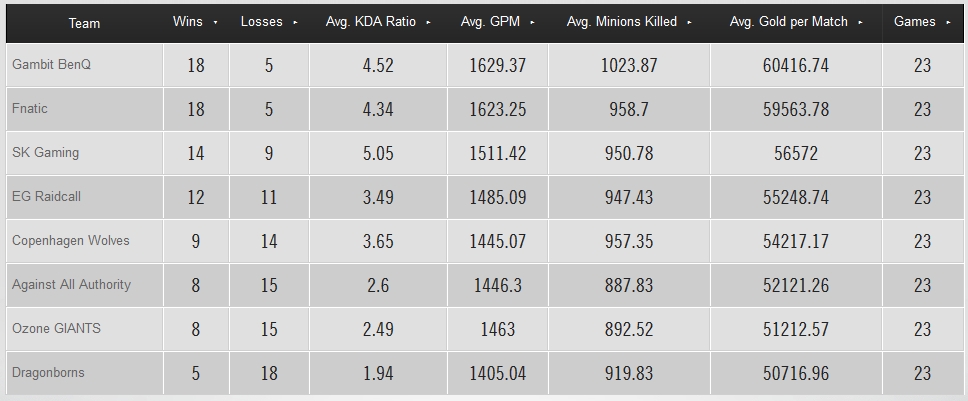Click the sort arrow beside Games
968x401 pixels.
[x=948, y=22]
